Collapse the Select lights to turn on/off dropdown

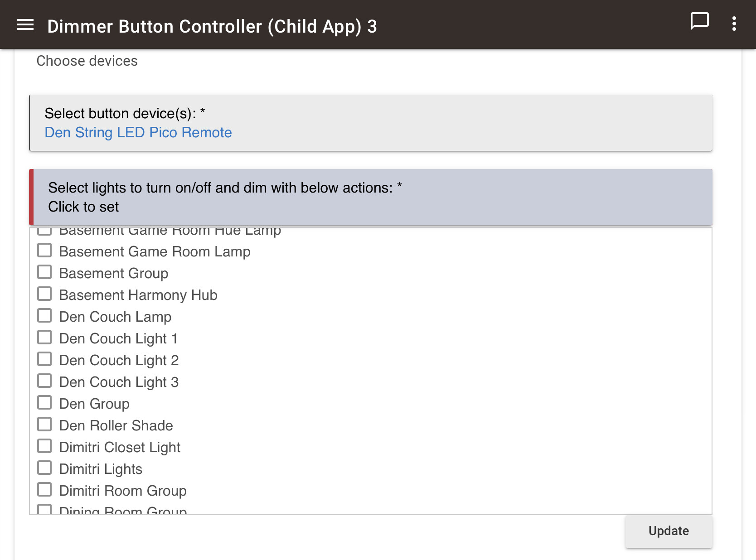point(372,197)
